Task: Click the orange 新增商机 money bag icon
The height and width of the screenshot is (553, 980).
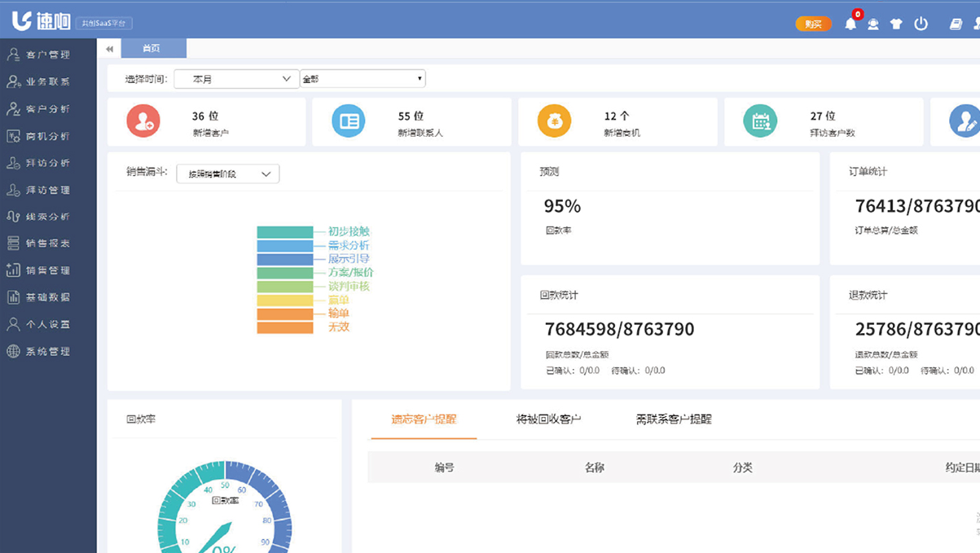Action: point(554,121)
